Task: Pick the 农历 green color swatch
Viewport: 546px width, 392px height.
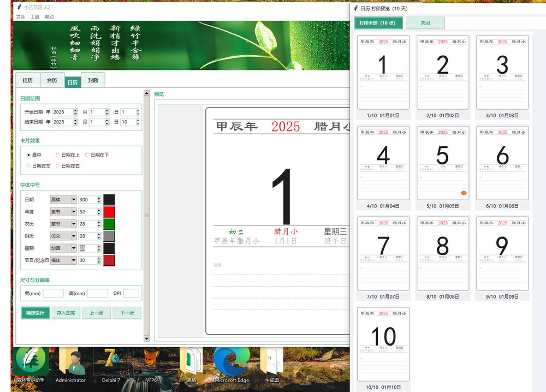Action: (x=109, y=224)
